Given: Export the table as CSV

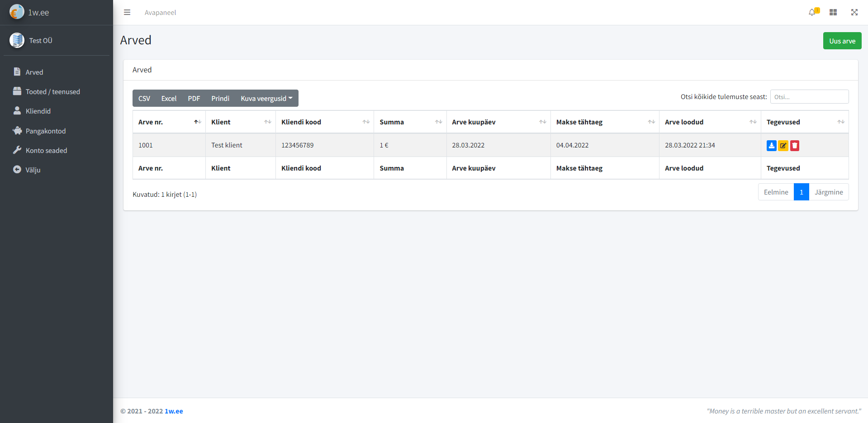Looking at the screenshot, I should point(144,98).
